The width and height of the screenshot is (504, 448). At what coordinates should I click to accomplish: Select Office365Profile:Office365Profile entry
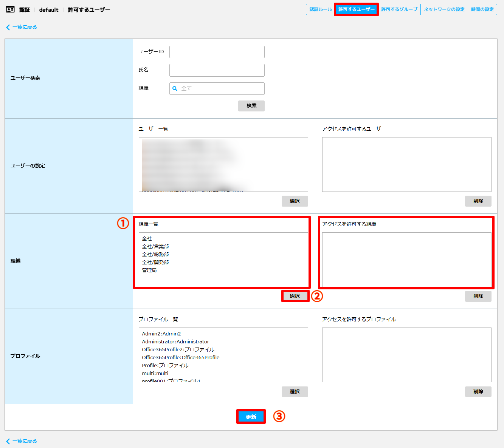[181, 358]
